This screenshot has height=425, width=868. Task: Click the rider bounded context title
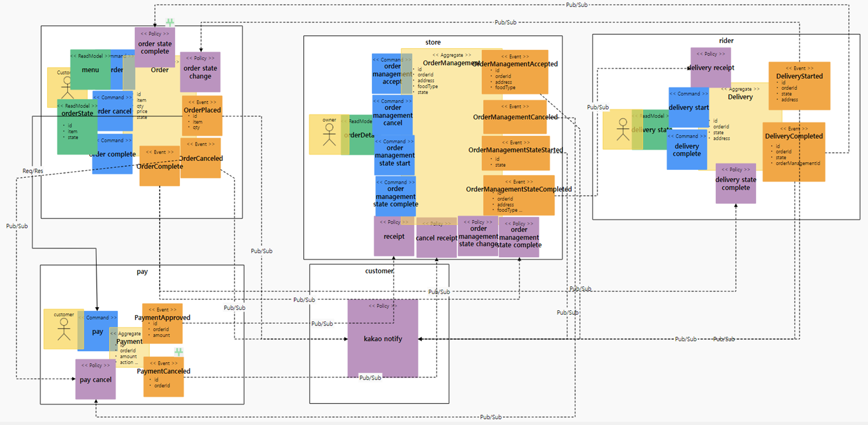coord(726,40)
